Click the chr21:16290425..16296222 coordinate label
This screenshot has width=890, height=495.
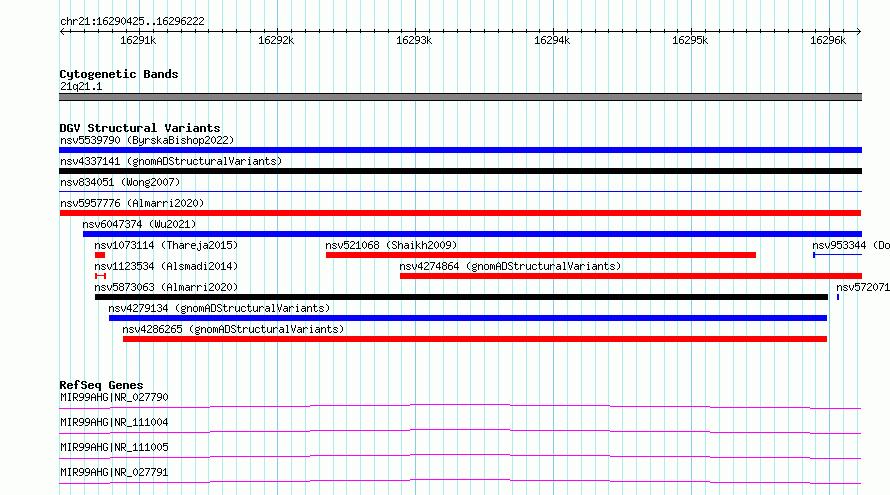click(x=132, y=21)
